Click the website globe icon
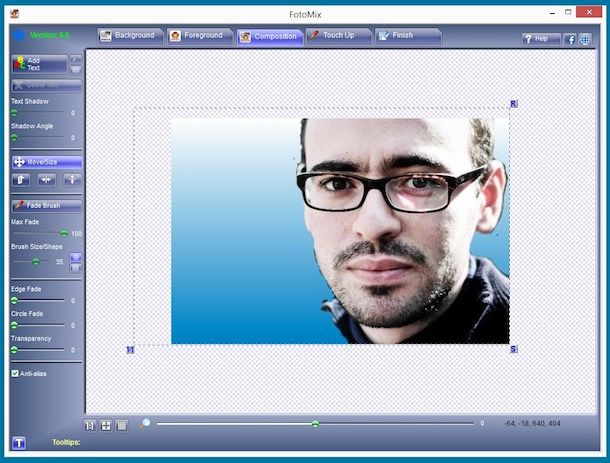Screen dimensions: 610x463 click(585, 39)
